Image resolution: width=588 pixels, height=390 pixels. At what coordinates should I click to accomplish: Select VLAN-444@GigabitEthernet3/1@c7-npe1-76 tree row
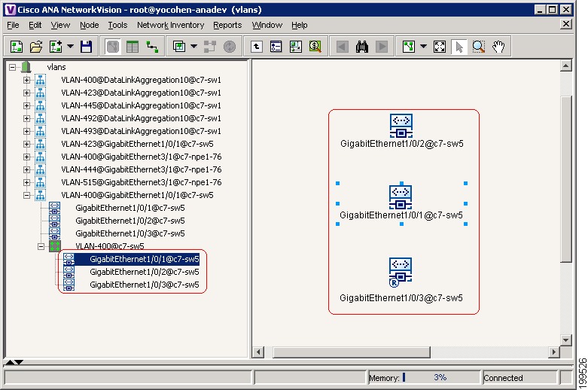click(x=142, y=169)
